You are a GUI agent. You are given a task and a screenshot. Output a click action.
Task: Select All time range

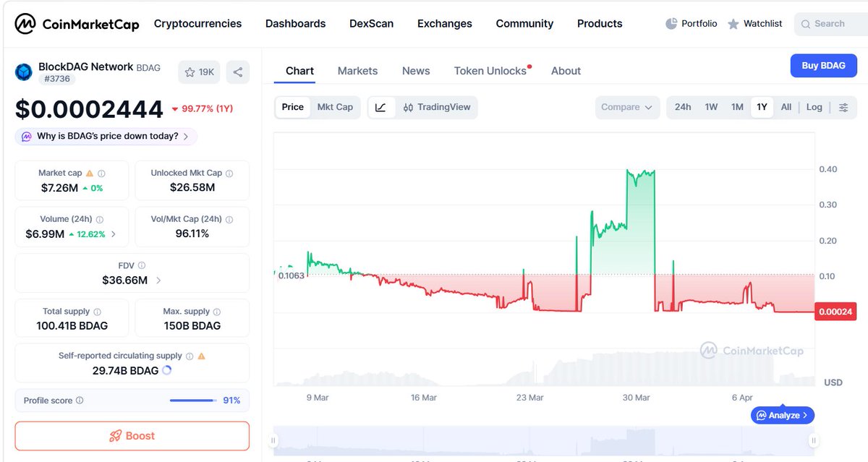click(786, 107)
